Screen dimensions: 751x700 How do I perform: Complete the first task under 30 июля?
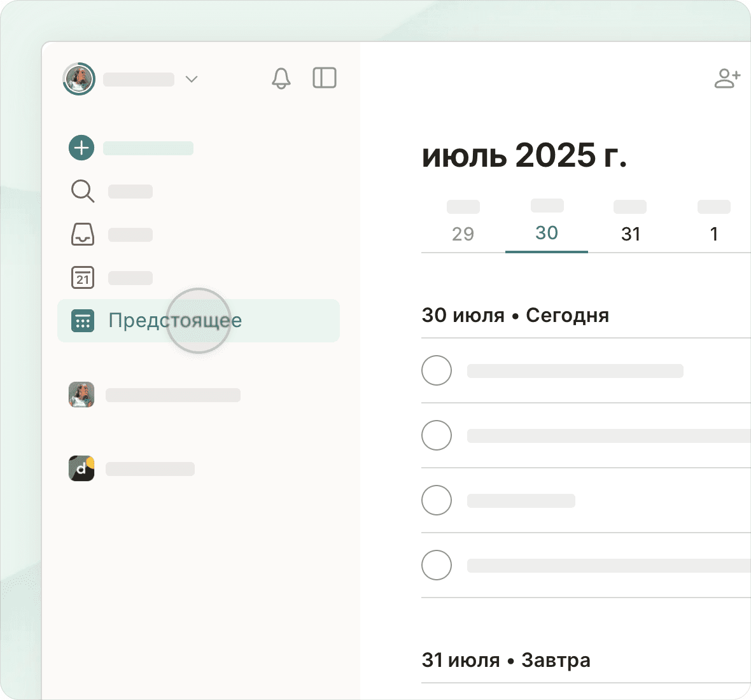[437, 370]
